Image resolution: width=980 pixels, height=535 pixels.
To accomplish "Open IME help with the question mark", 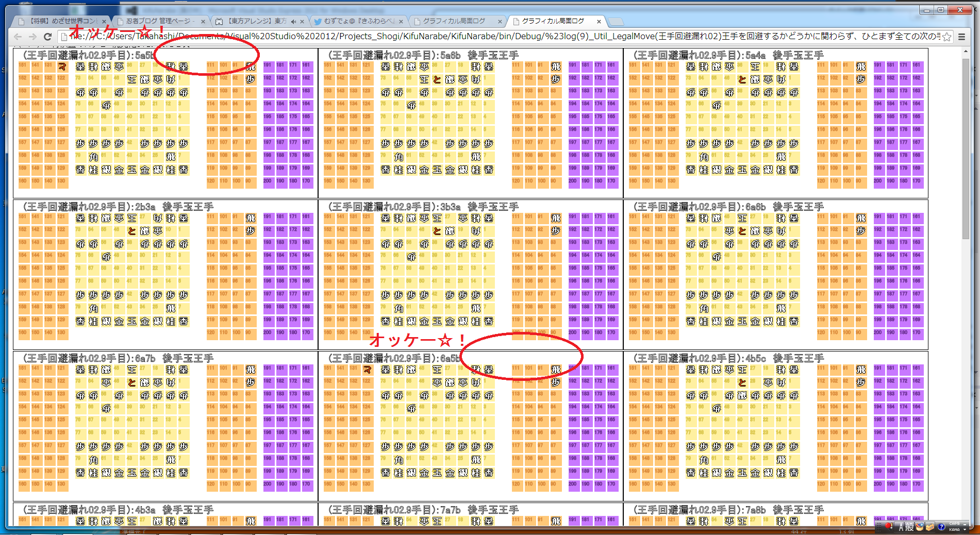I will coord(941,527).
